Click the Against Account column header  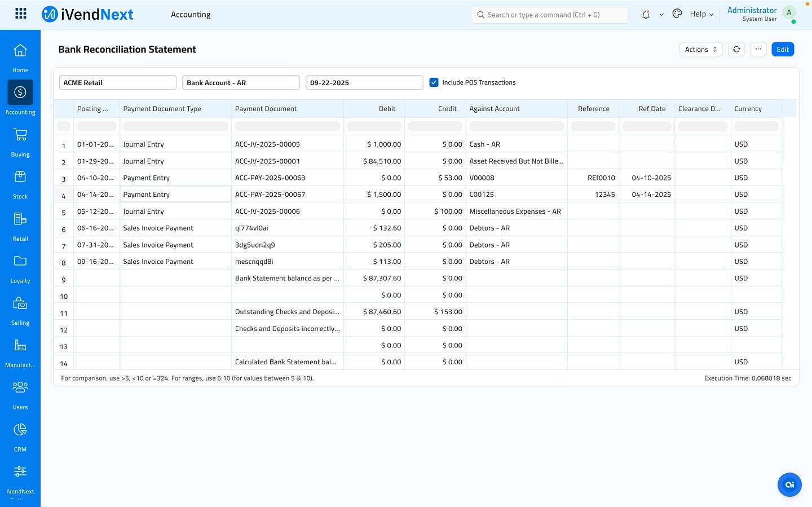pyautogui.click(x=517, y=109)
